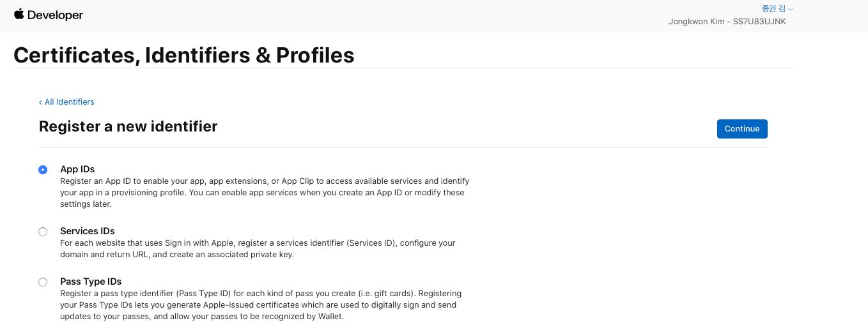The height and width of the screenshot is (330, 868).
Task: Click the Jongkwon Kim - SS7U83UJNK team label
Action: click(x=727, y=22)
